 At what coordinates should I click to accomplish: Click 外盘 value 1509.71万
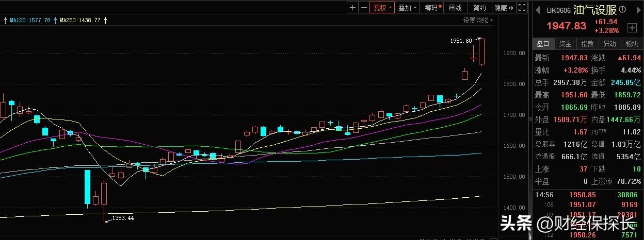[570, 119]
